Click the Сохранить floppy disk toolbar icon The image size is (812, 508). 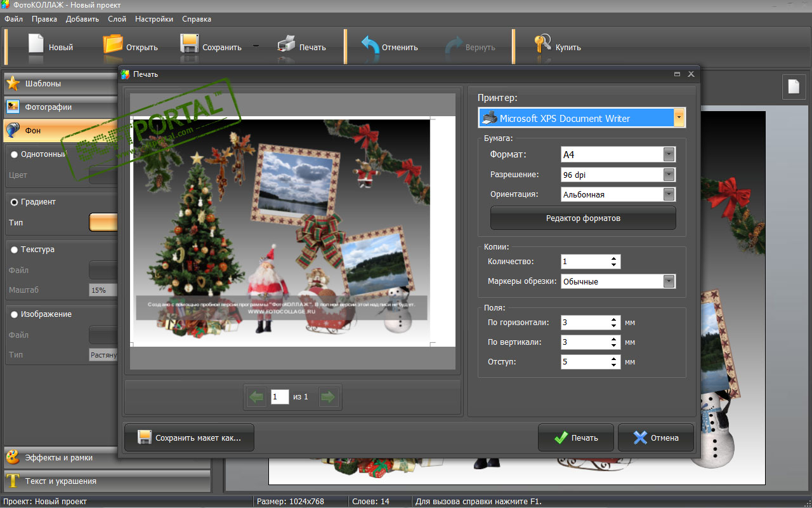[x=190, y=44]
